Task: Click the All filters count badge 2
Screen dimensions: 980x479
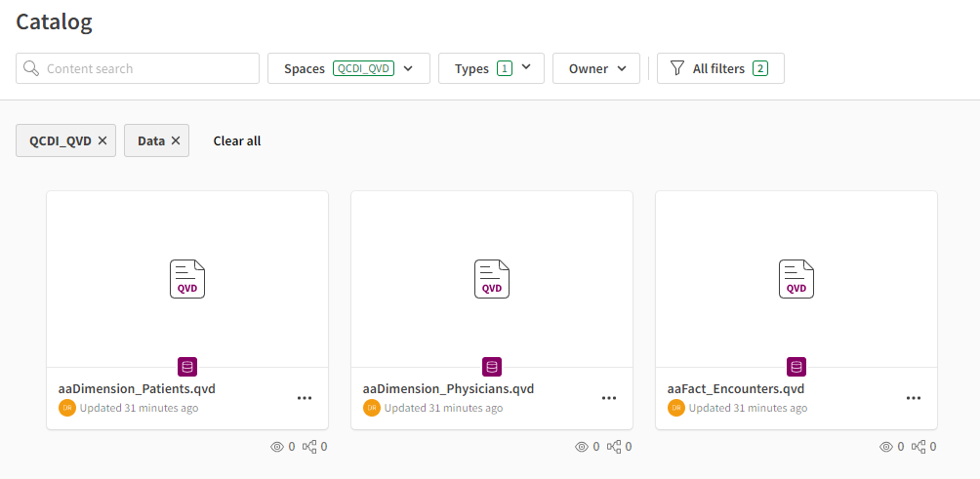Action: (760, 68)
